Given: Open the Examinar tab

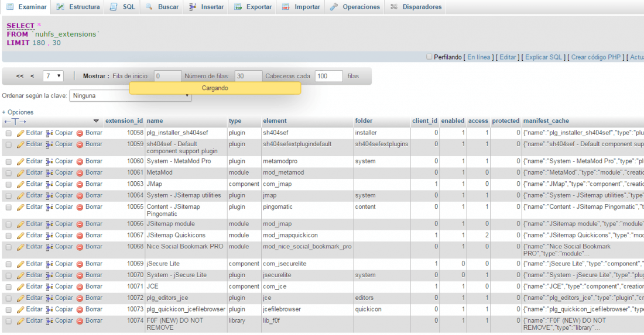Looking at the screenshot, I should tap(26, 7).
